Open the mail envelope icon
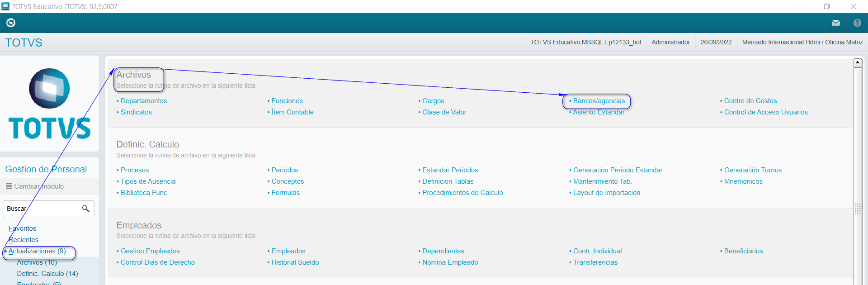 pyautogui.click(x=835, y=23)
